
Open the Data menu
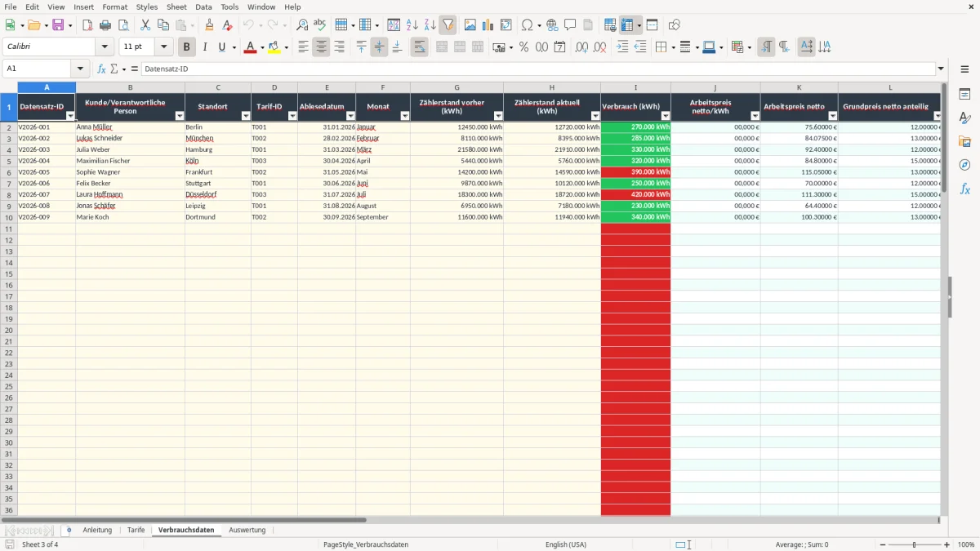click(x=203, y=7)
